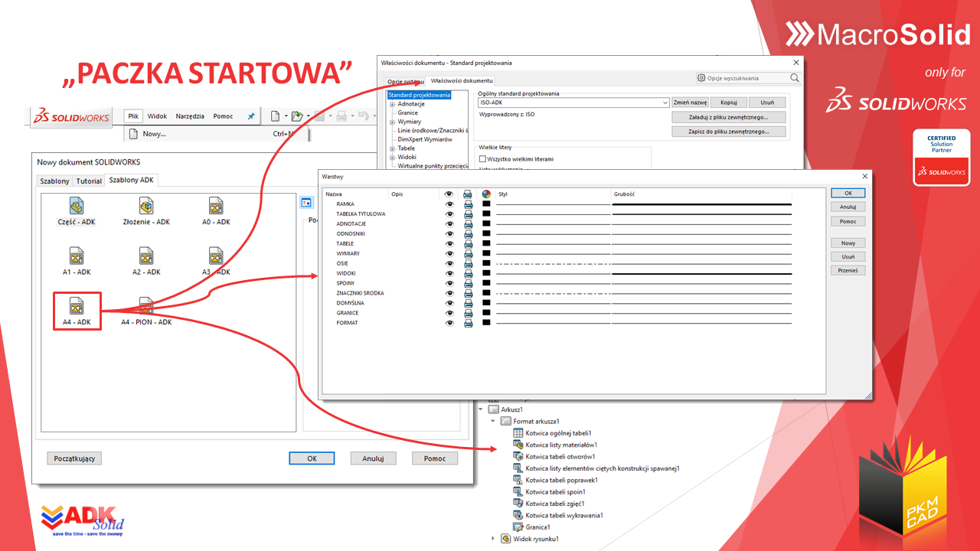
Task: Toggle visibility eye of RAMKA layer
Action: (x=449, y=204)
